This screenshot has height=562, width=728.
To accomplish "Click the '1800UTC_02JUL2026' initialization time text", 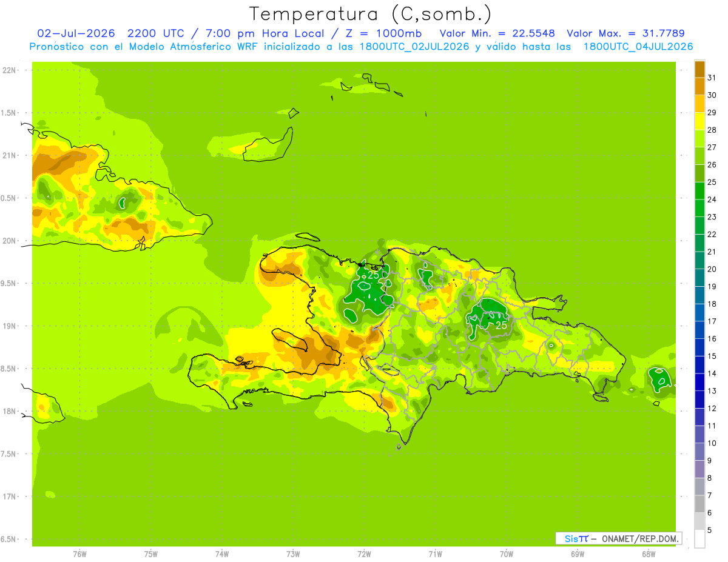I will (x=410, y=47).
